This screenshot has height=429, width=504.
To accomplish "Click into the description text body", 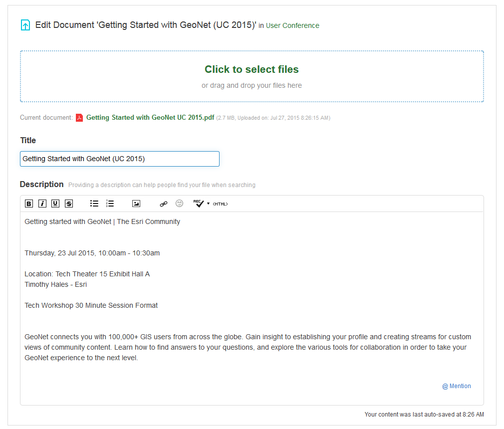I will [x=252, y=308].
